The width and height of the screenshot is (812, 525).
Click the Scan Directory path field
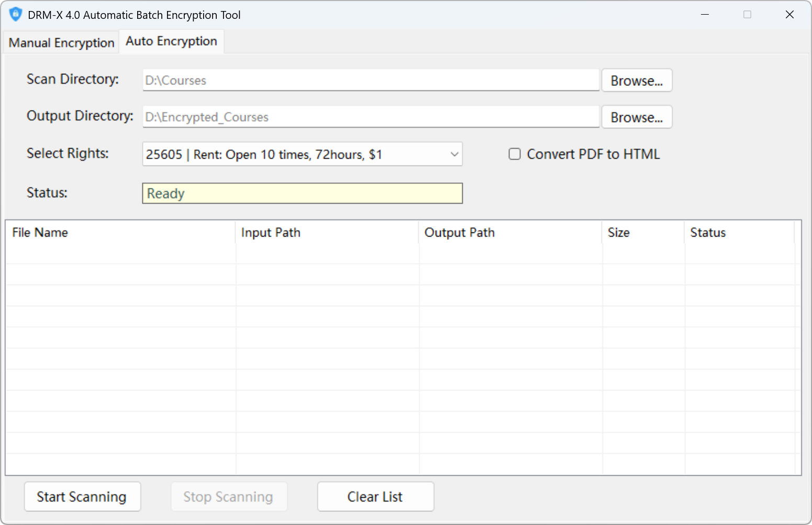pos(370,80)
